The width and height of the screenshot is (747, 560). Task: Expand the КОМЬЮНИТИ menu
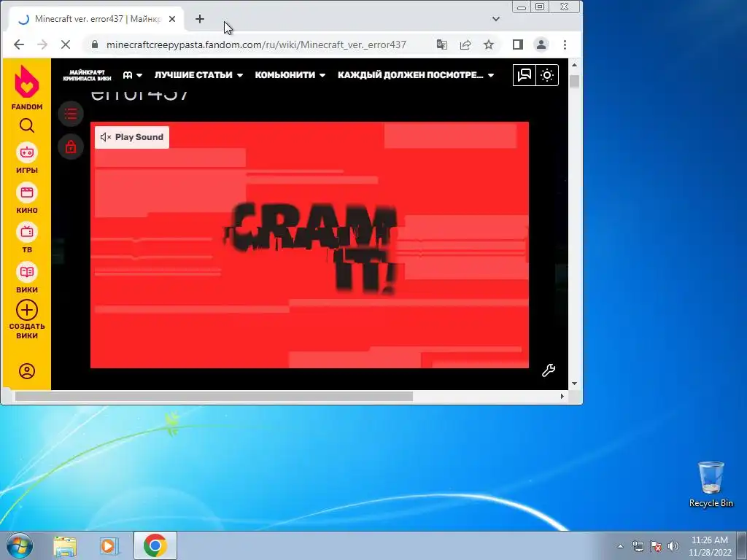pyautogui.click(x=290, y=75)
